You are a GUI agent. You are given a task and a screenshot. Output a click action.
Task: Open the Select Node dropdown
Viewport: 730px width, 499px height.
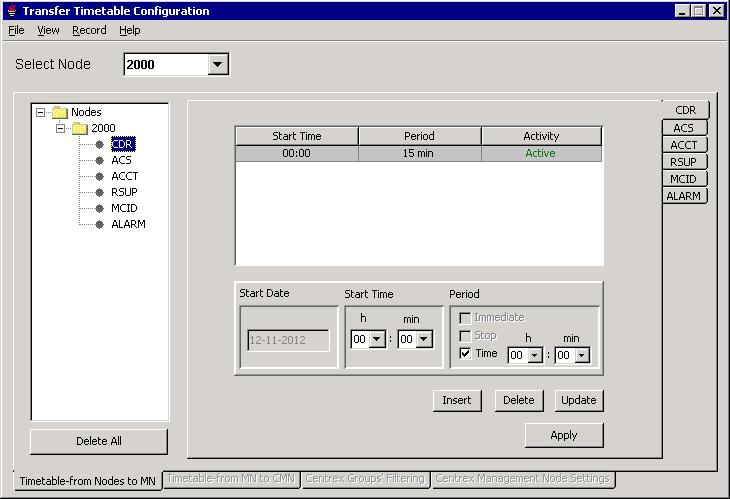coord(217,64)
